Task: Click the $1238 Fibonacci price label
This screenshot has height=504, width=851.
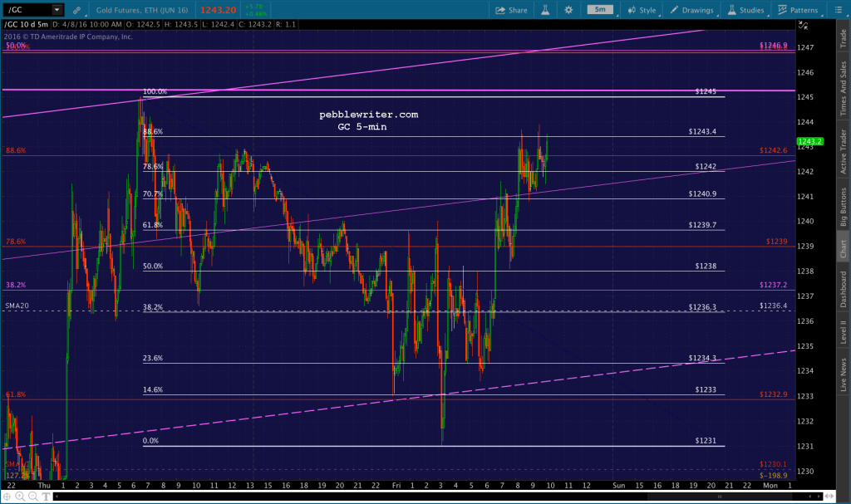Action: [706, 266]
